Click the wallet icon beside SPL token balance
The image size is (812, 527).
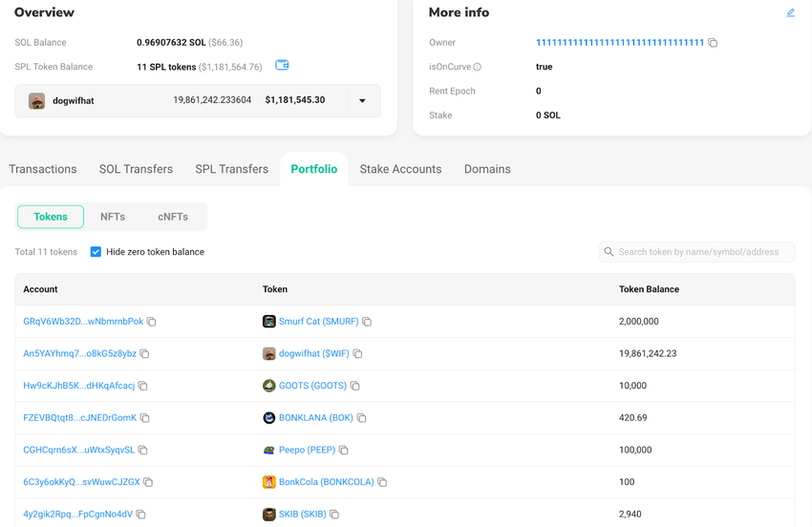(x=282, y=66)
